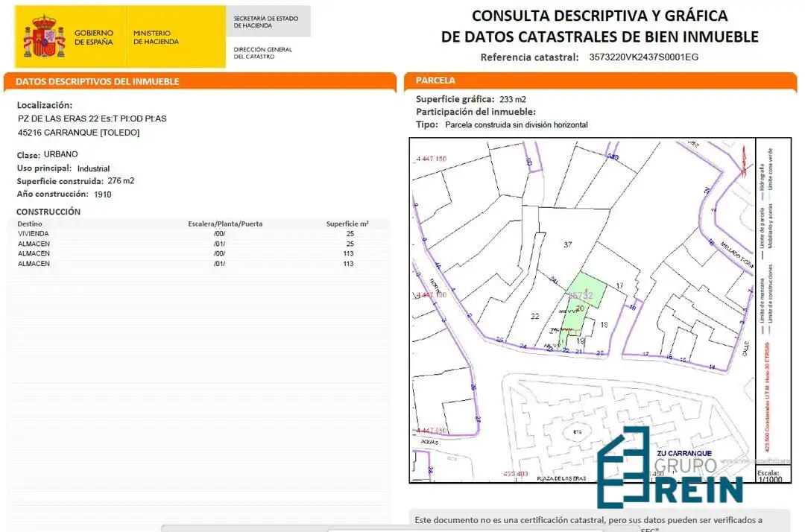The image size is (805, 532).
Task: Click the 'AGUAS' street label on map
Action: pos(430,442)
